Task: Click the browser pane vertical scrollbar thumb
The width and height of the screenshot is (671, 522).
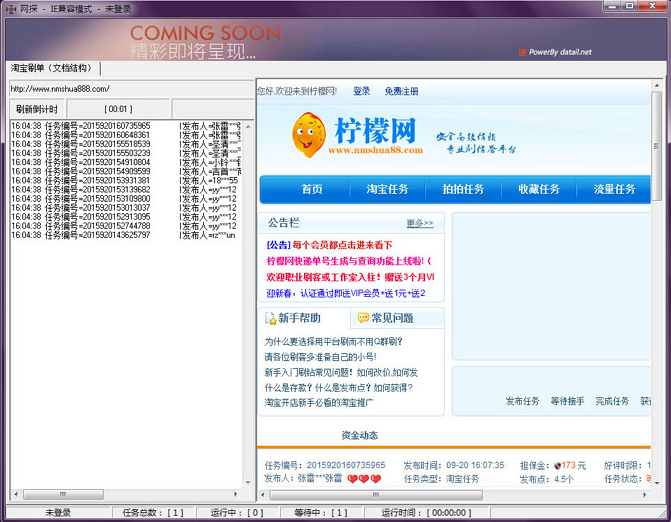Action: 656,147
